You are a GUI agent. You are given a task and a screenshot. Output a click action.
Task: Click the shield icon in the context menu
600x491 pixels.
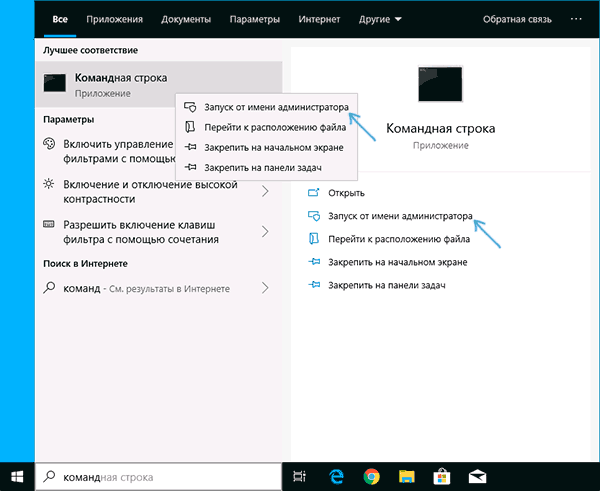click(190, 107)
